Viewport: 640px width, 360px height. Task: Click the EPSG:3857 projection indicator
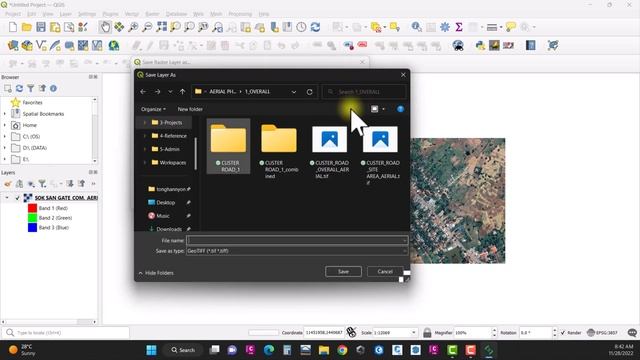[602, 333]
